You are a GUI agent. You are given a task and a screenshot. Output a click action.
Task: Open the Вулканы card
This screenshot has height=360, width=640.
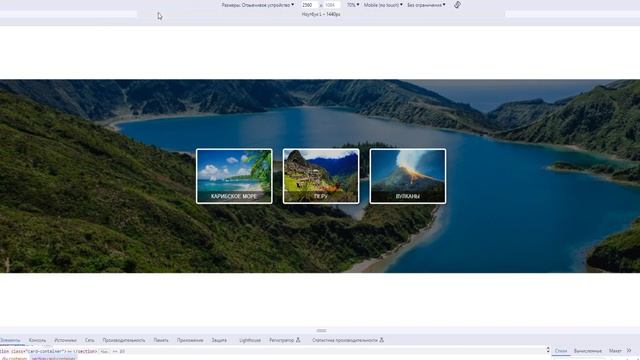point(408,176)
